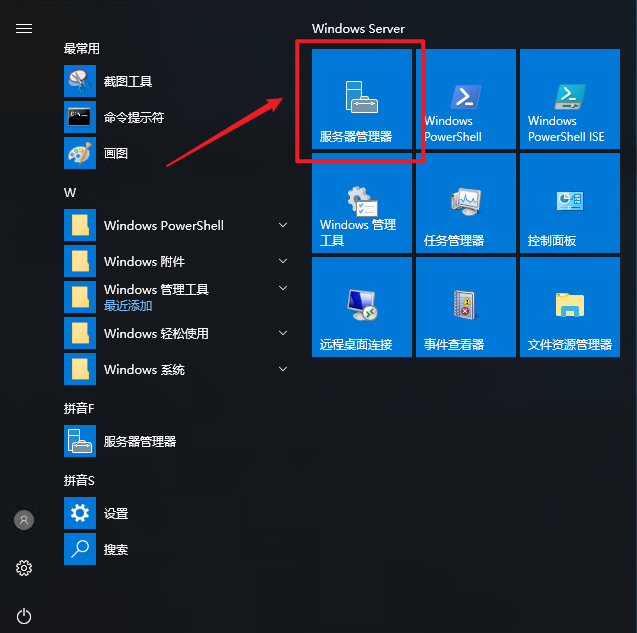Expand the Windows PowerShell folder chevron
The height and width of the screenshot is (633, 637).
(x=283, y=225)
